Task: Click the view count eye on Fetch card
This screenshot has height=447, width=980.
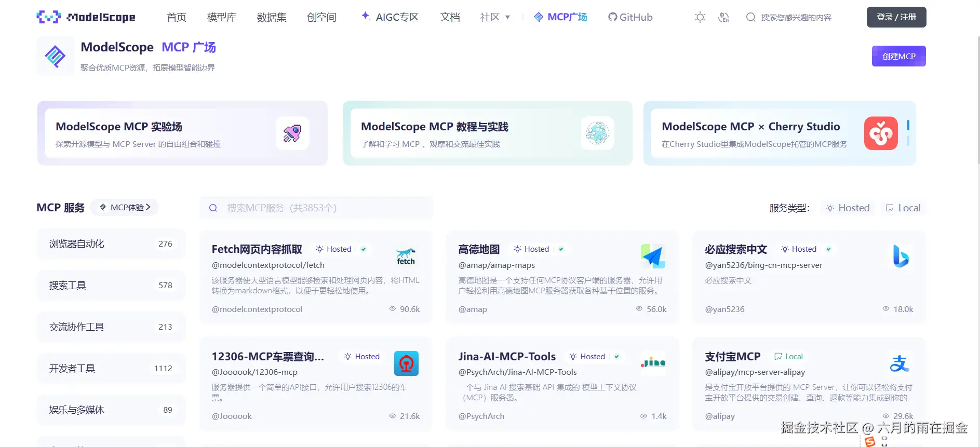Action: [393, 309]
